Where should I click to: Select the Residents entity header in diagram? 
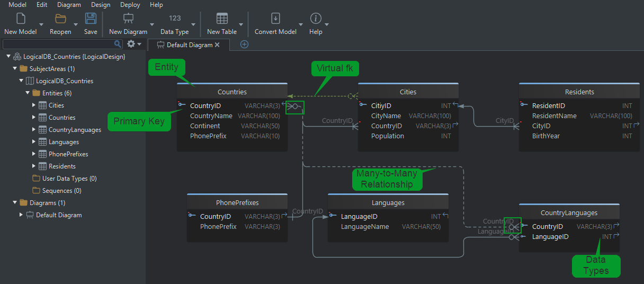[579, 91]
